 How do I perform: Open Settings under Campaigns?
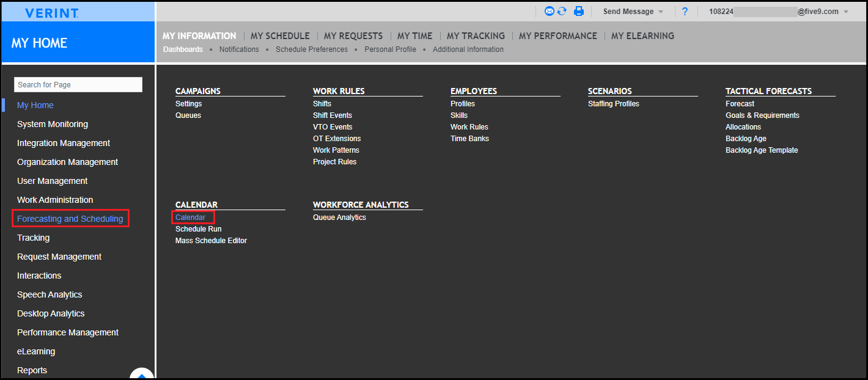(189, 104)
